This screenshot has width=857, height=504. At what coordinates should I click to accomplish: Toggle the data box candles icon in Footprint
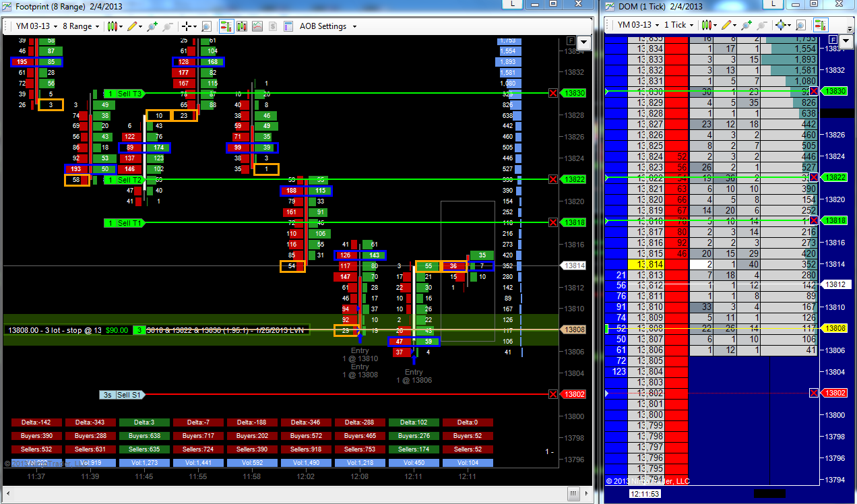click(241, 26)
